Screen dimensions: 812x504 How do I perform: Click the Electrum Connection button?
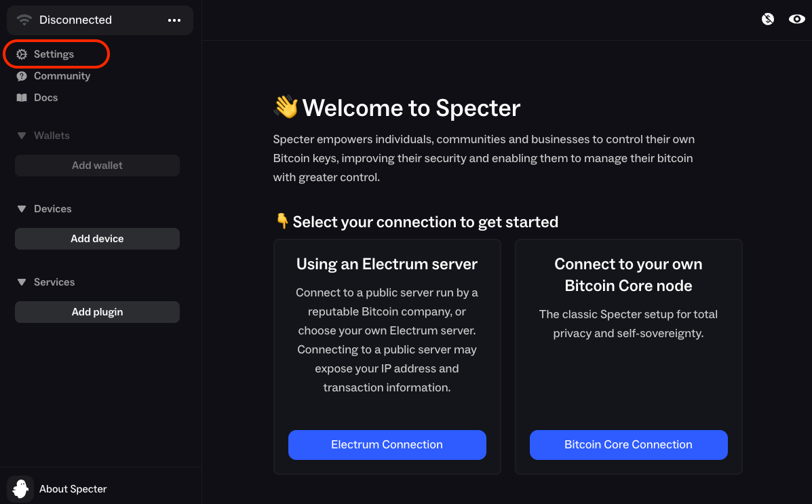pos(387,444)
